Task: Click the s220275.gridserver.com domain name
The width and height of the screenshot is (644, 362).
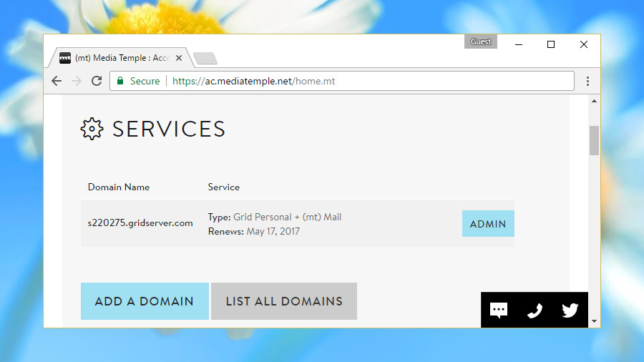Action: [x=140, y=223]
